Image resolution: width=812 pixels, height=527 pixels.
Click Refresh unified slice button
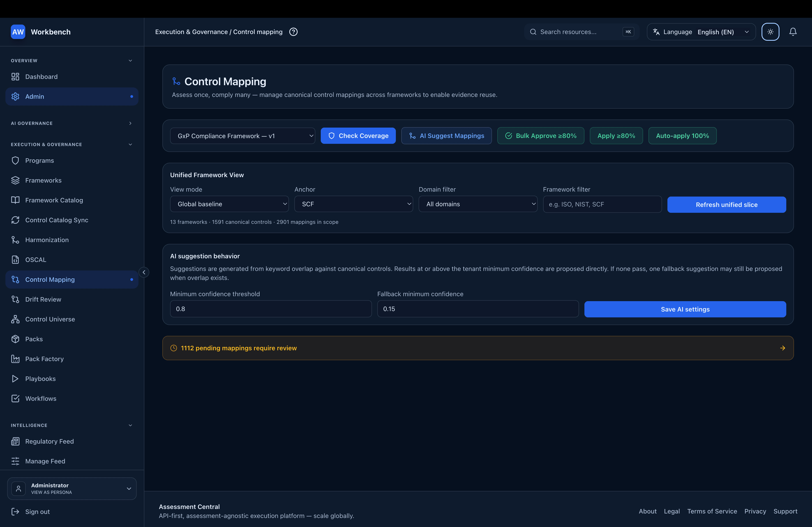pos(727,204)
